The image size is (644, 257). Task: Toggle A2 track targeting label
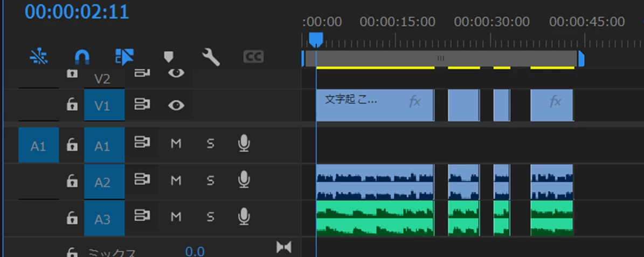pos(105,182)
